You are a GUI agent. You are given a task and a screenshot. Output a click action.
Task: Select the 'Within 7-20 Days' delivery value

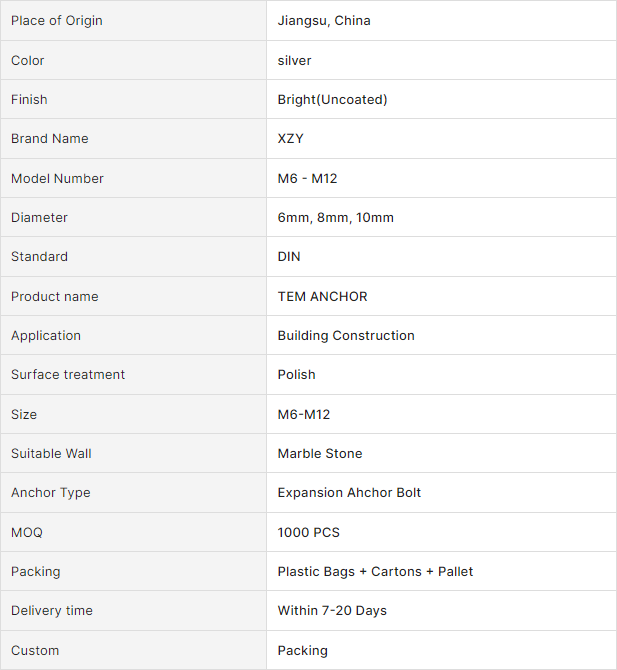(x=332, y=611)
